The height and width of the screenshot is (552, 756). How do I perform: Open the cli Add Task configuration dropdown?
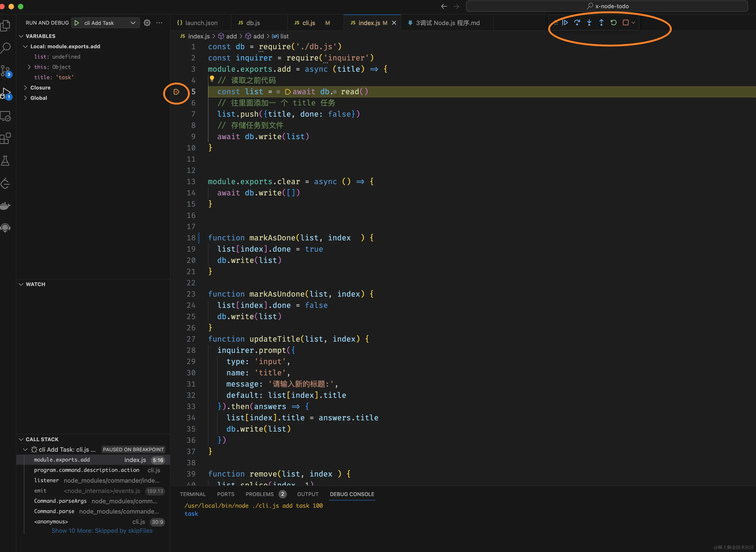[132, 23]
